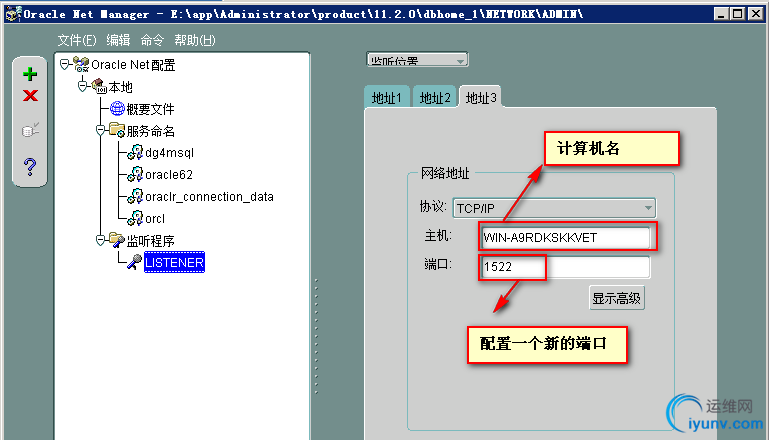Click the Oracle Net Manager title bar icon

click(13, 14)
